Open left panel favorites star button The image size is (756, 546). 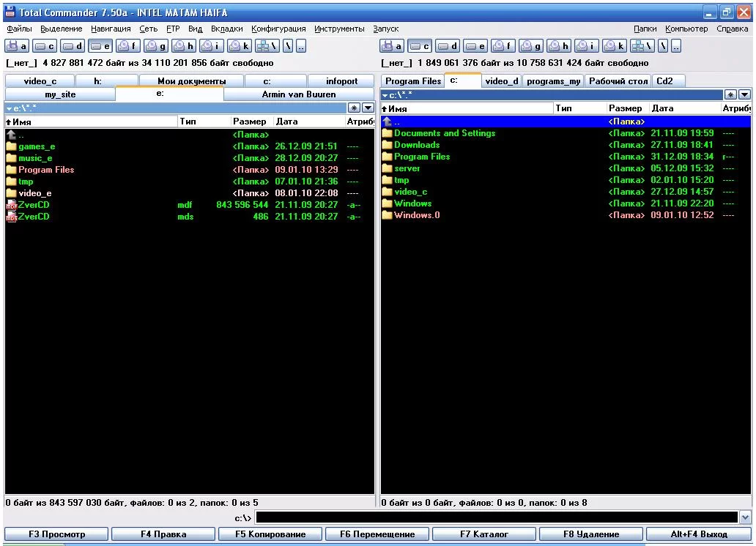[354, 108]
